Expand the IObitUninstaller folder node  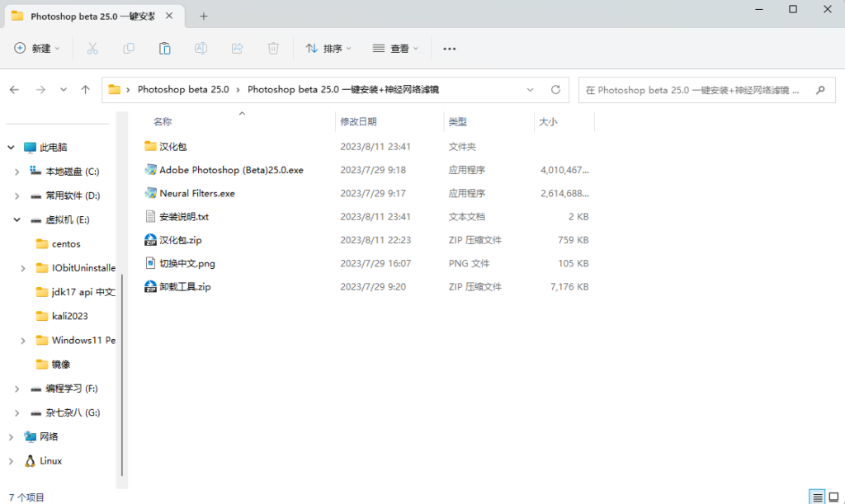(22, 268)
